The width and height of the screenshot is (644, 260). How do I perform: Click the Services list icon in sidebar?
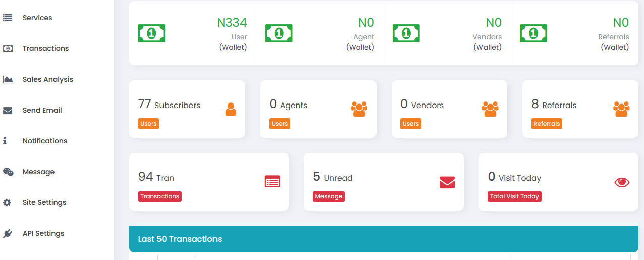coord(8,18)
